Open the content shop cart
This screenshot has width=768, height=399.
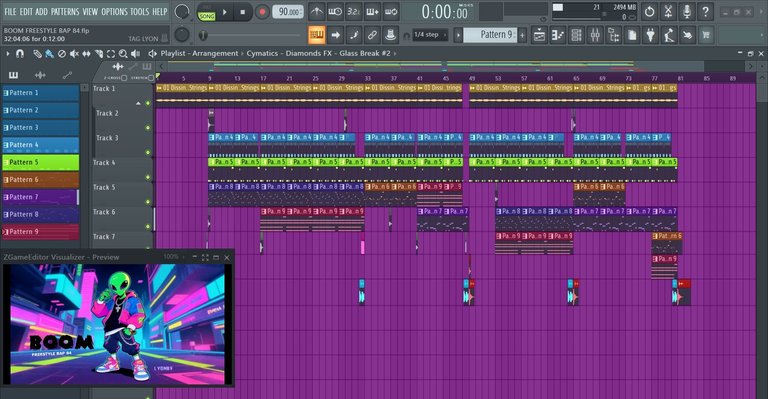pos(706,35)
